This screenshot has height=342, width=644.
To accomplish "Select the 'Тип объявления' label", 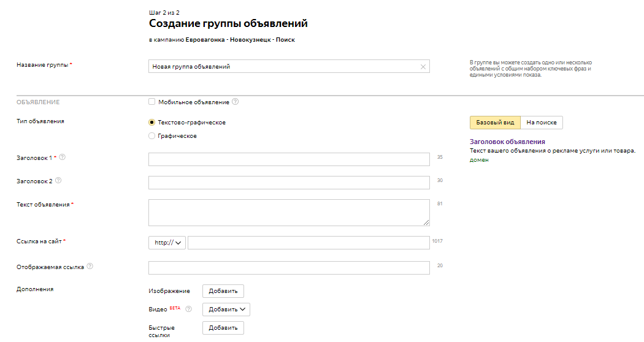I will [40, 121].
